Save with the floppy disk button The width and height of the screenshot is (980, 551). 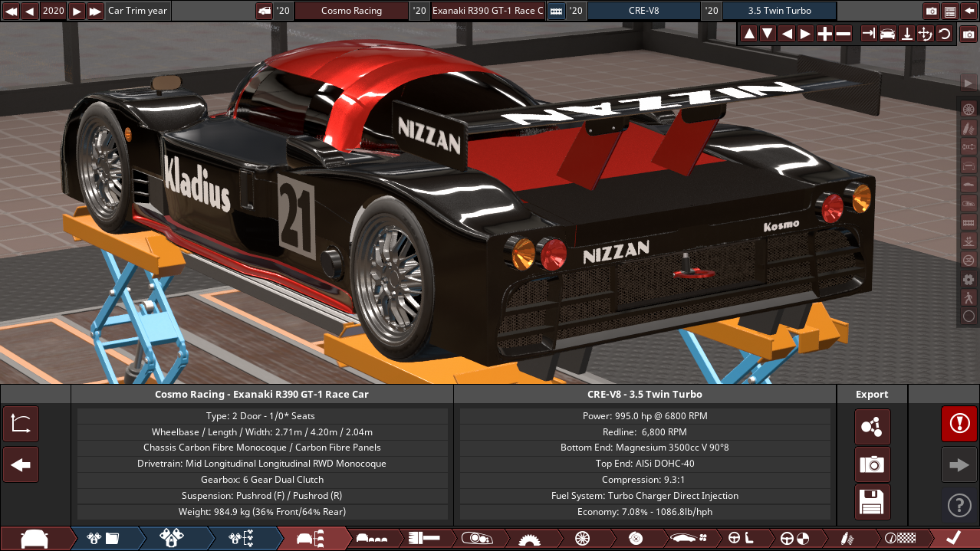[873, 502]
